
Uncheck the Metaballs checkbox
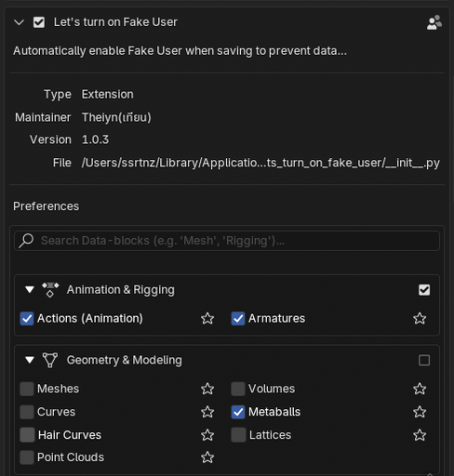click(238, 412)
